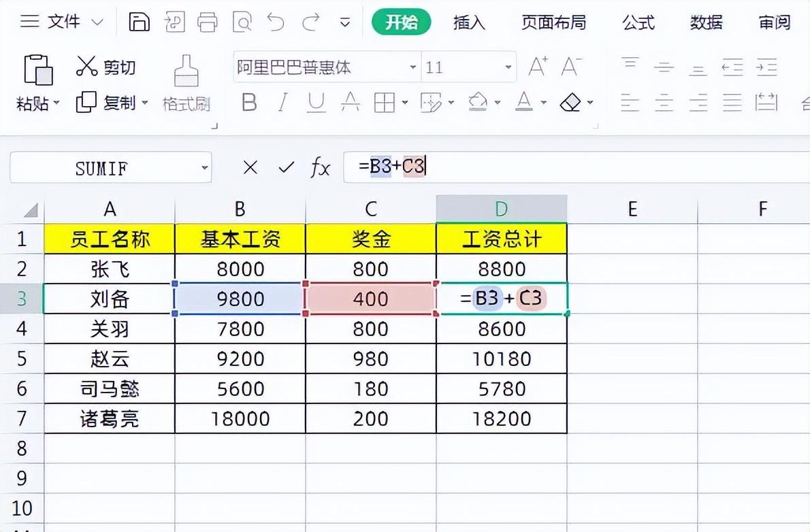Image resolution: width=810 pixels, height=532 pixels.
Task: Open font color dropdown arrow
Action: tap(543, 102)
